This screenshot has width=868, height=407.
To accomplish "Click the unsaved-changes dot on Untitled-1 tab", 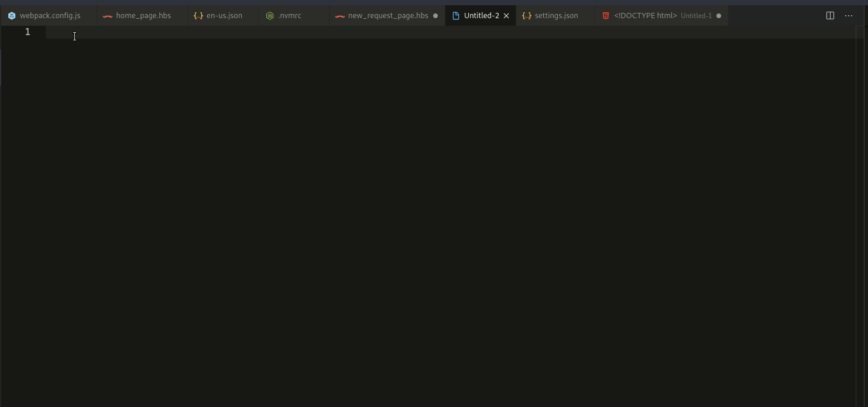I will point(719,16).
